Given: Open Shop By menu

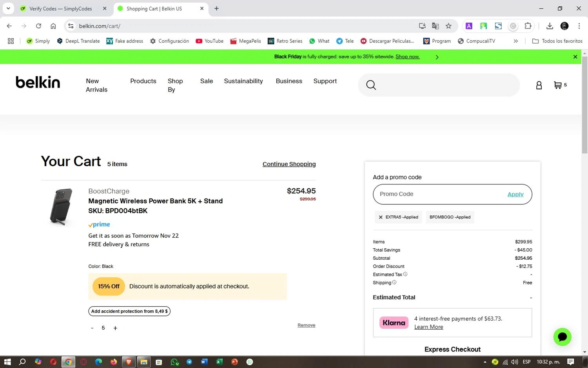Looking at the screenshot, I should click(175, 85).
